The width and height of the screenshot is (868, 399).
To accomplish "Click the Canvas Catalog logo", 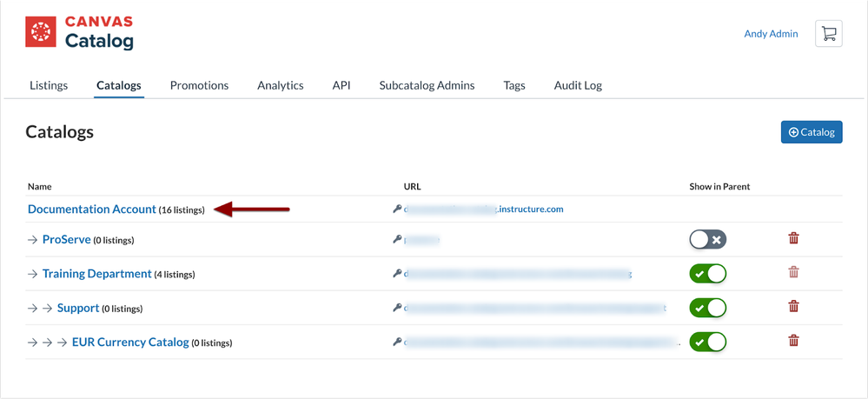I will pos(79,33).
